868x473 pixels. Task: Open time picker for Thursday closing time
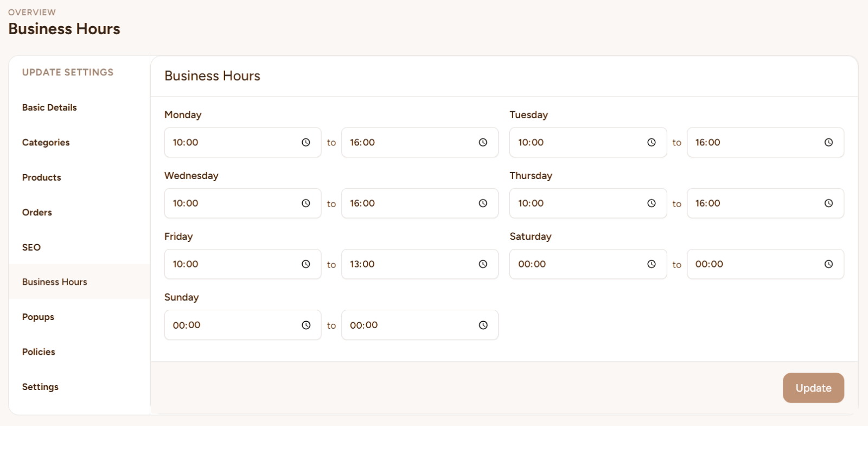[x=828, y=203]
